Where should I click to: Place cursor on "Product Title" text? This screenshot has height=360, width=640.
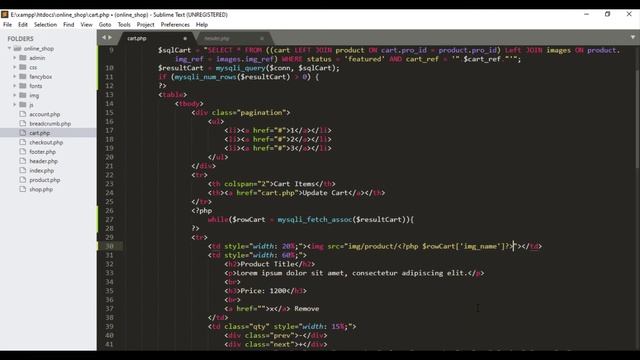pos(268,264)
